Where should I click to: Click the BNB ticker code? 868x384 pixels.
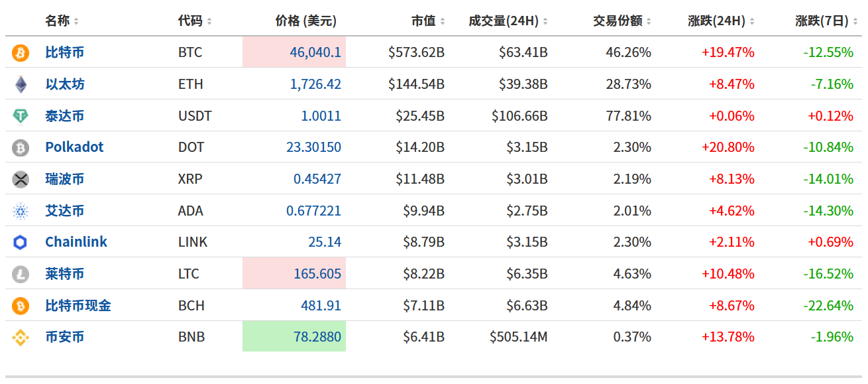coord(191,338)
